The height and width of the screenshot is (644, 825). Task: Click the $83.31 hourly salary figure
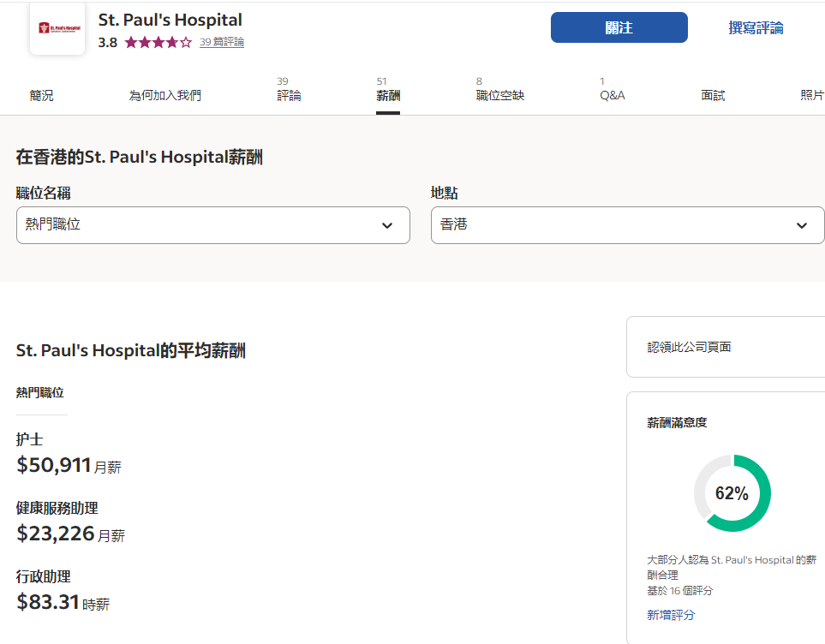pyautogui.click(x=48, y=602)
